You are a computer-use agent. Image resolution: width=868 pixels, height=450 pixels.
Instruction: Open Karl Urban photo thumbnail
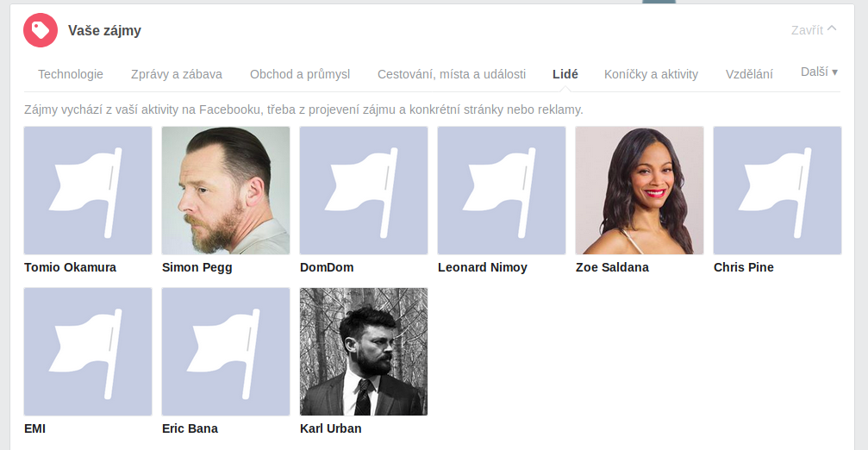[364, 352]
